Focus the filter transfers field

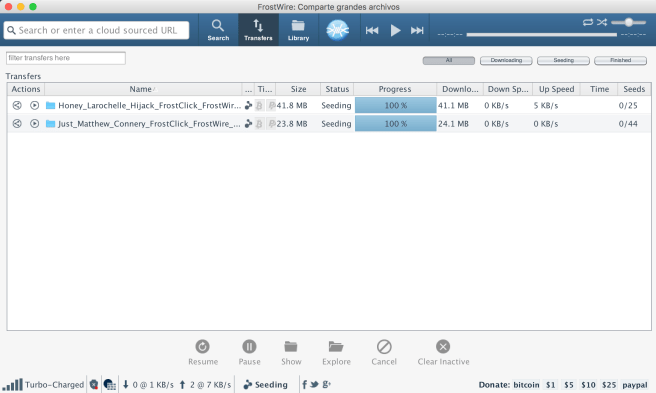[x=66, y=58]
